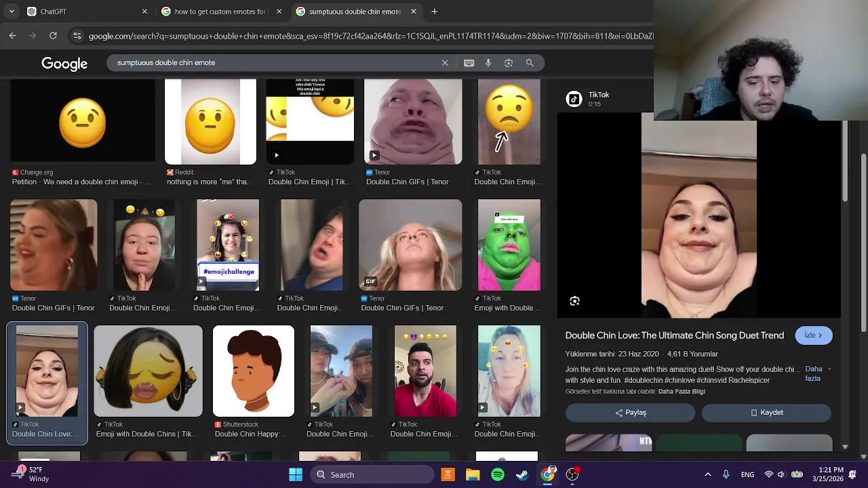The width and height of the screenshot is (868, 488).
Task: Open Emoji with Double Chins emoji thumbnail
Action: [x=148, y=371]
